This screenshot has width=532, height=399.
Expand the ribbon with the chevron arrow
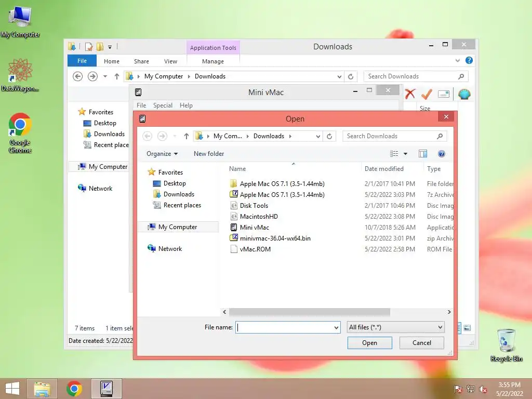[457, 60]
